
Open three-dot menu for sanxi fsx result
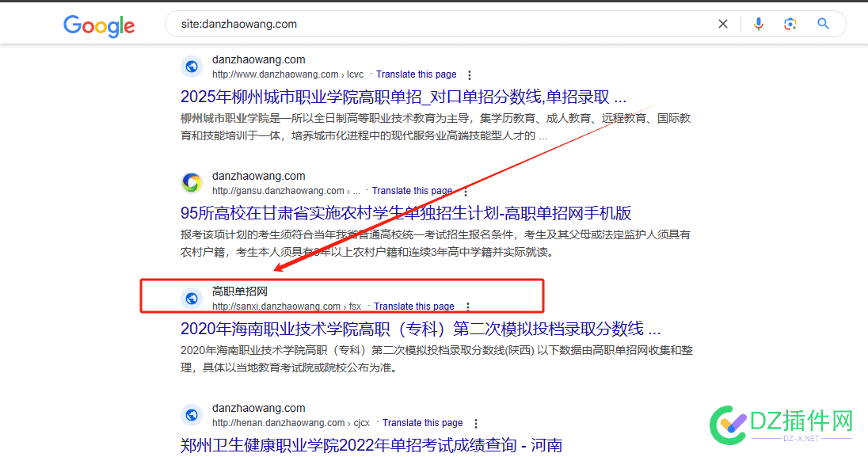[x=468, y=307]
